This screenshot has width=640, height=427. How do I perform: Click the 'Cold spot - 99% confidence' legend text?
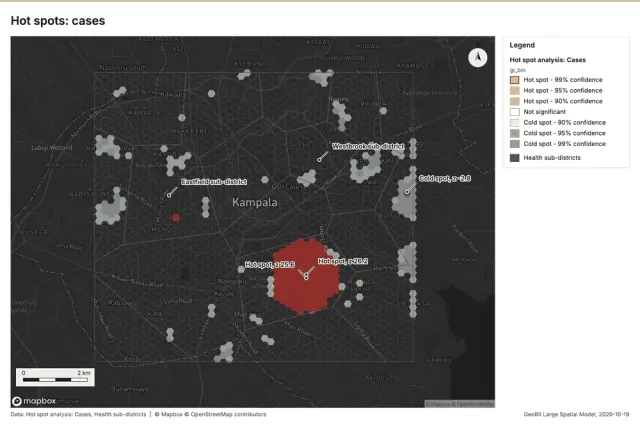click(564, 144)
